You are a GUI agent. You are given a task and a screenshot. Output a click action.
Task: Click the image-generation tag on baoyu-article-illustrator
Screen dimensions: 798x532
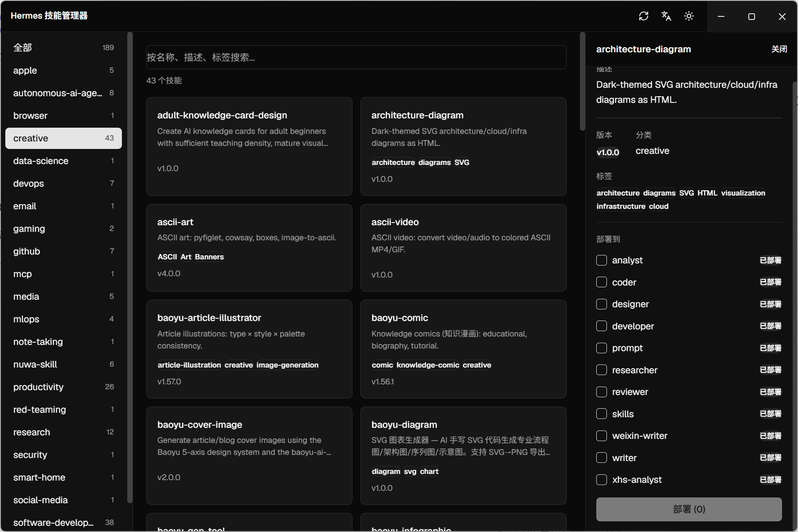tap(287, 365)
